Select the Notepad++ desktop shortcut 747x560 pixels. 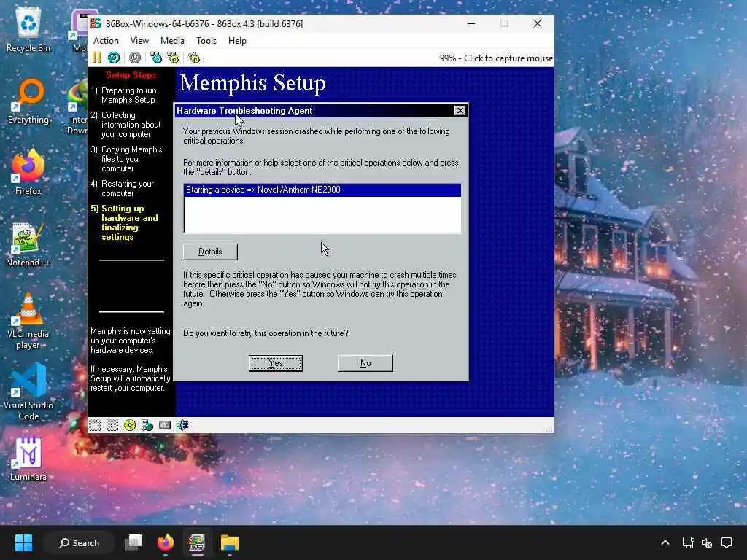click(28, 244)
